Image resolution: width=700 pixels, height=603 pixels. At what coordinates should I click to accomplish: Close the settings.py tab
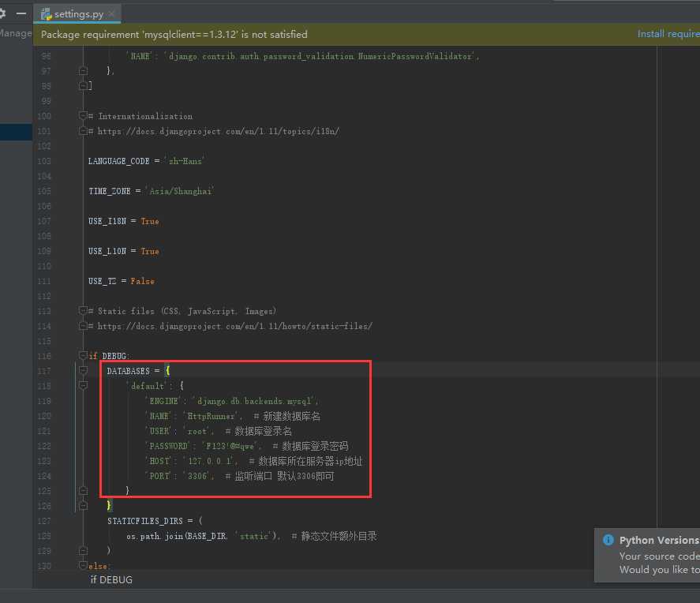coord(112,14)
